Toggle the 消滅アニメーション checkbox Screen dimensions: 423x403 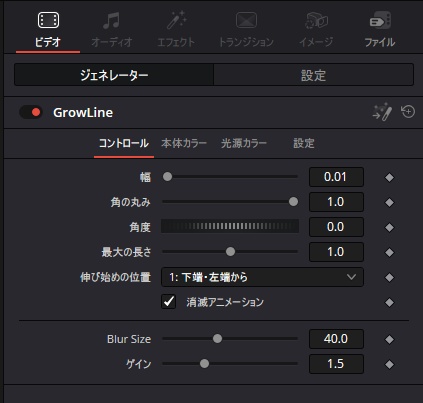point(169,302)
